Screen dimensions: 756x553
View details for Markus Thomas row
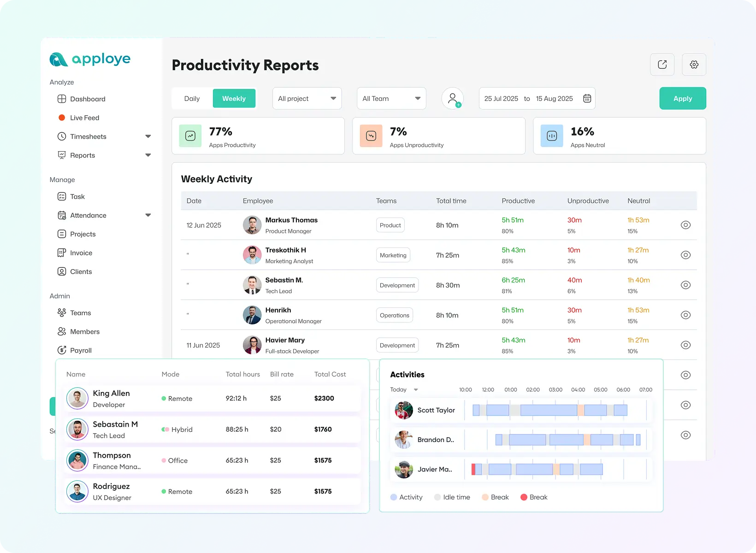(685, 225)
